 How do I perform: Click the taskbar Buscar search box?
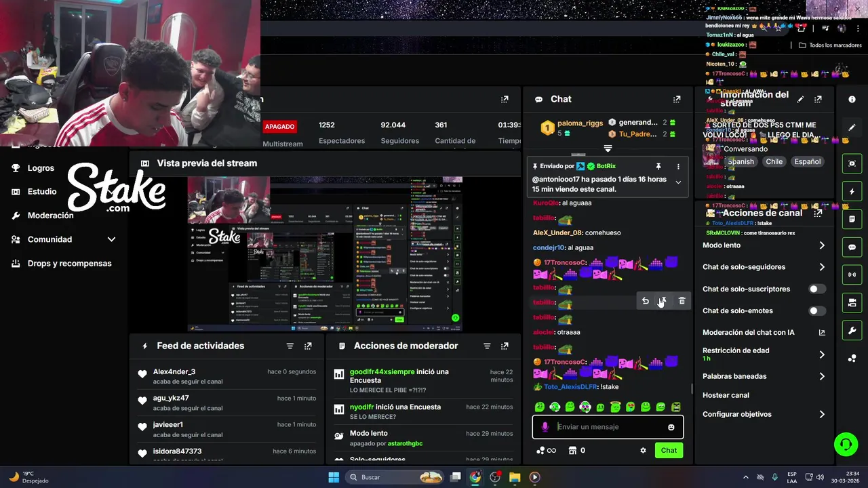tap(395, 477)
